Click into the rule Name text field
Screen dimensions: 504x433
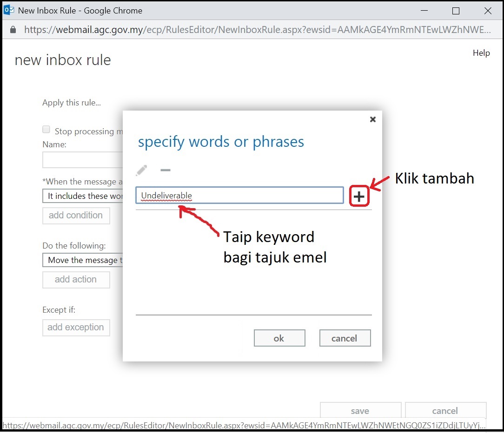pos(83,160)
